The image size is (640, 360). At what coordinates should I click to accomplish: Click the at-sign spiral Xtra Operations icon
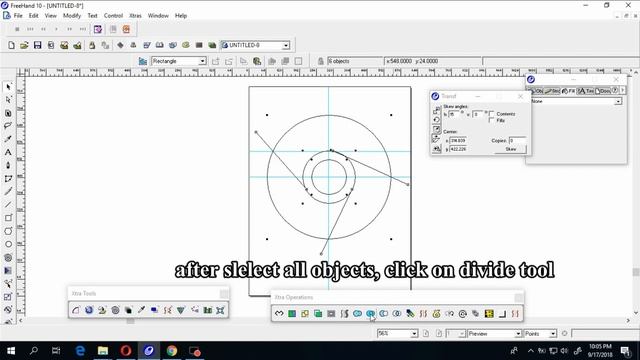pyautogui.click(x=462, y=313)
